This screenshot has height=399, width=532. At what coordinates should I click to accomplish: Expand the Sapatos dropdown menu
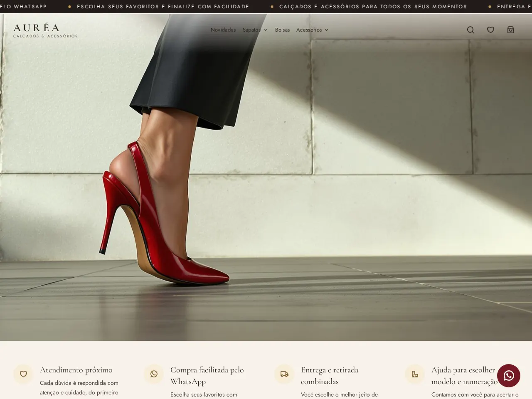tap(255, 30)
